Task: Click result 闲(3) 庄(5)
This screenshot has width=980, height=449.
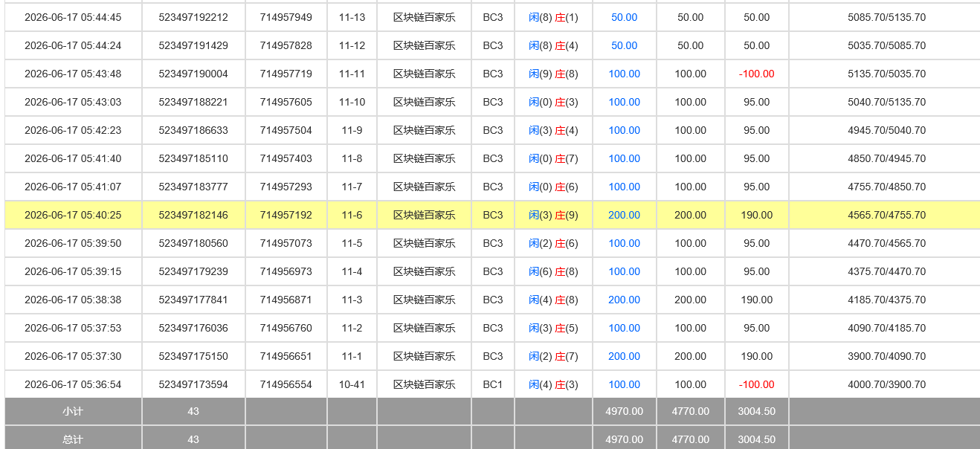Action: tap(553, 328)
